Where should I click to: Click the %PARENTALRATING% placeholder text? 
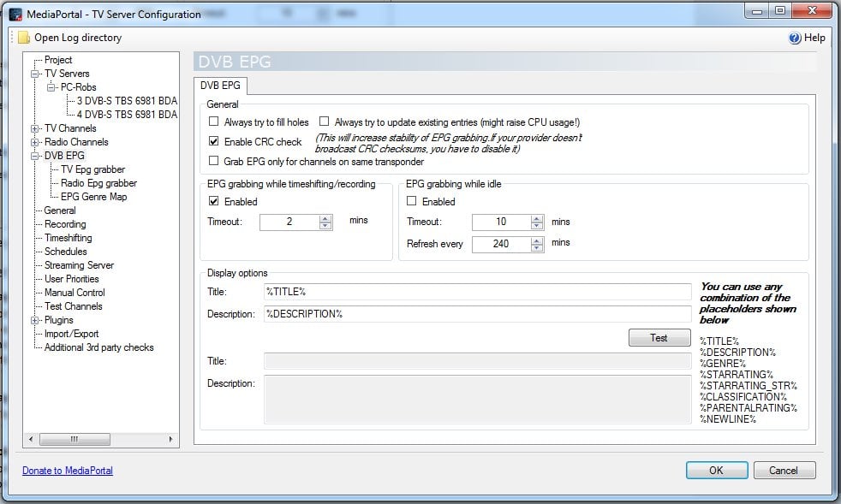(749, 408)
